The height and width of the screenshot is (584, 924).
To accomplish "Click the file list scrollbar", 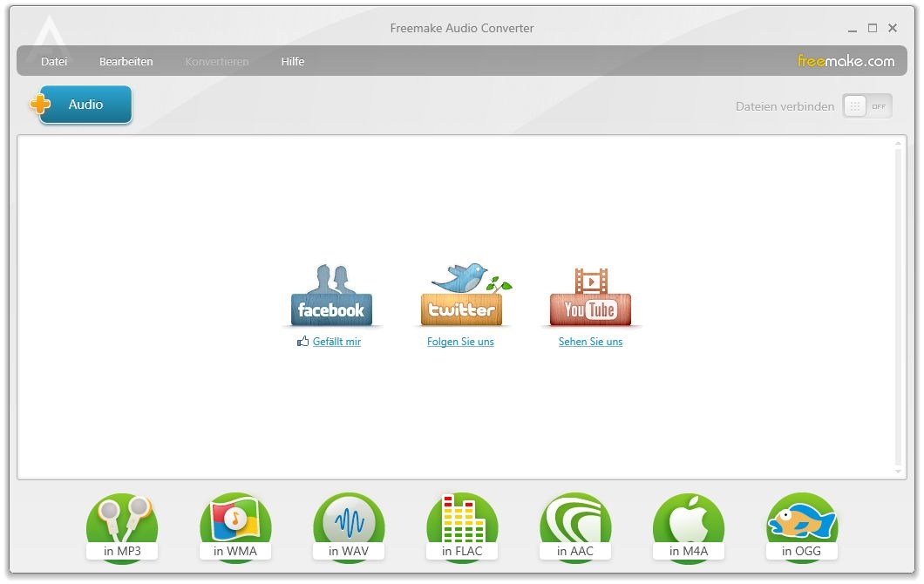I will coord(898,308).
